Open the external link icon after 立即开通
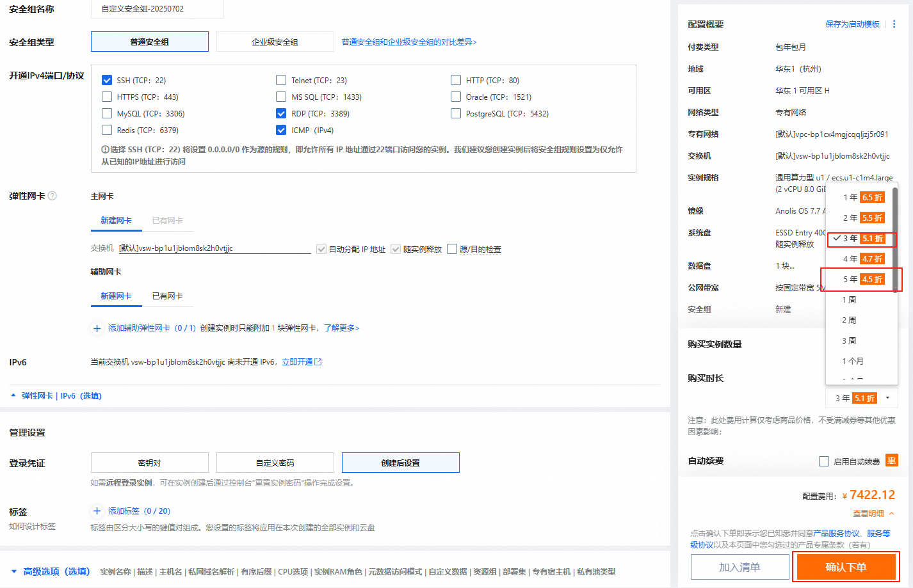This screenshot has width=913, height=588. pos(318,362)
